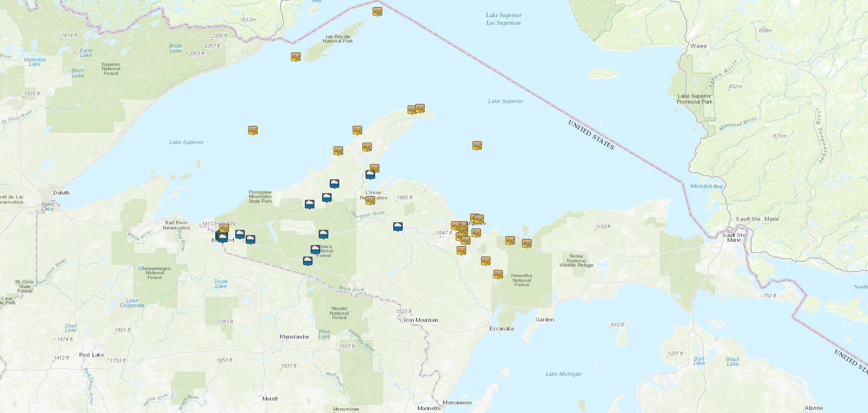This screenshot has width=868, height=413.
Task: Click the snow marker directly below the wind marker at L'Anse bay
Action: (370, 175)
